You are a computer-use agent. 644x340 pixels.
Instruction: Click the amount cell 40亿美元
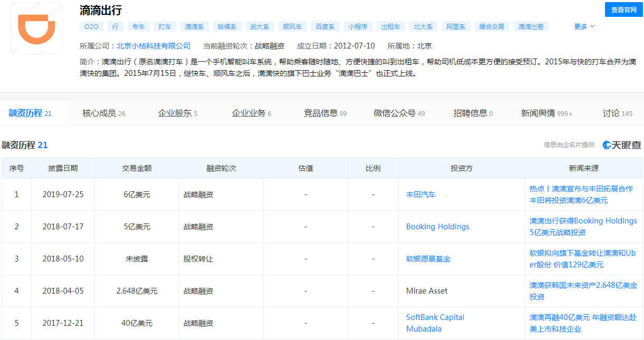[137, 323]
